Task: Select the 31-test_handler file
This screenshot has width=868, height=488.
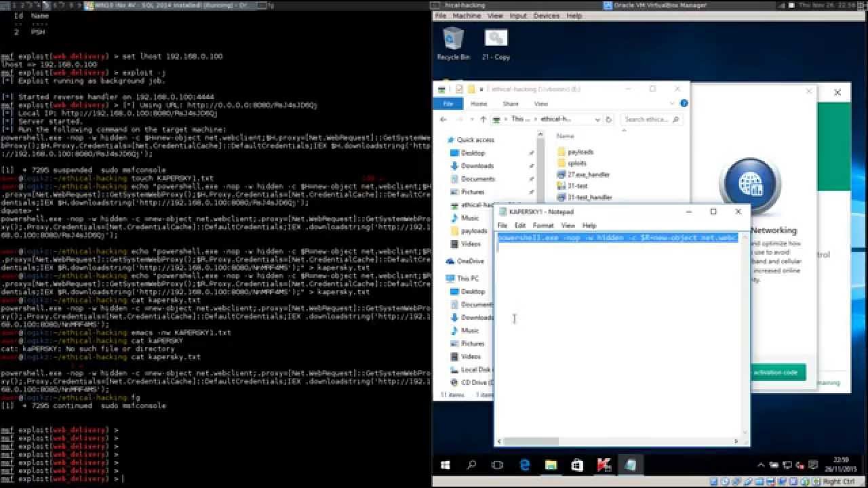Action: [584, 197]
